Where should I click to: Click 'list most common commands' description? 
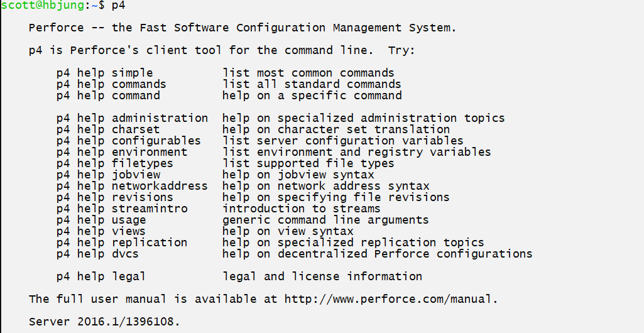tap(308, 73)
